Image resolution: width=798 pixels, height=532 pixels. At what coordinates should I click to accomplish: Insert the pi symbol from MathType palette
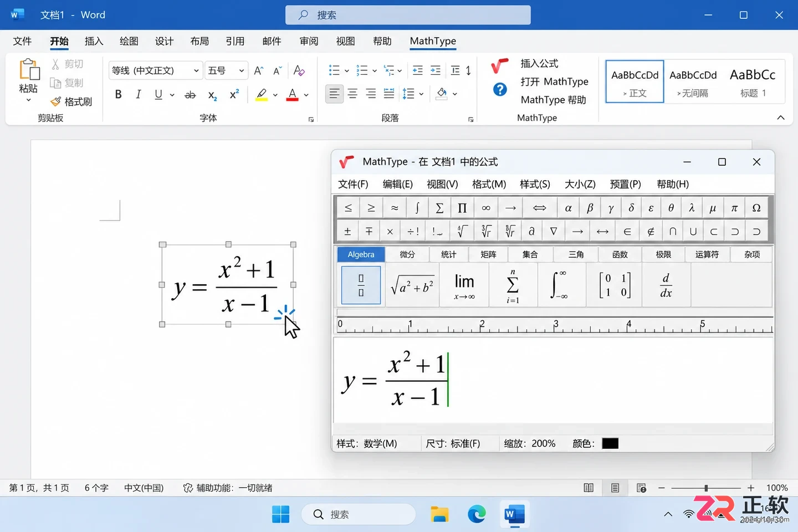point(734,208)
